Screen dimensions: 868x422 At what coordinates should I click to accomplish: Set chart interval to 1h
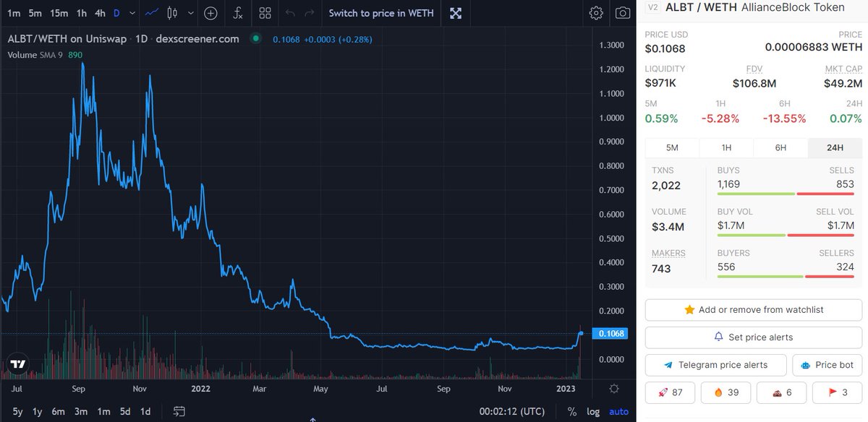(82, 13)
